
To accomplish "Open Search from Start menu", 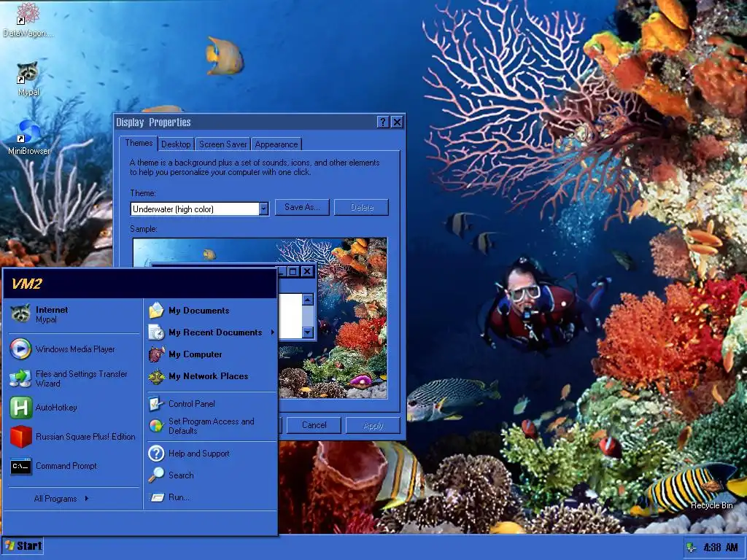I will click(212, 475).
